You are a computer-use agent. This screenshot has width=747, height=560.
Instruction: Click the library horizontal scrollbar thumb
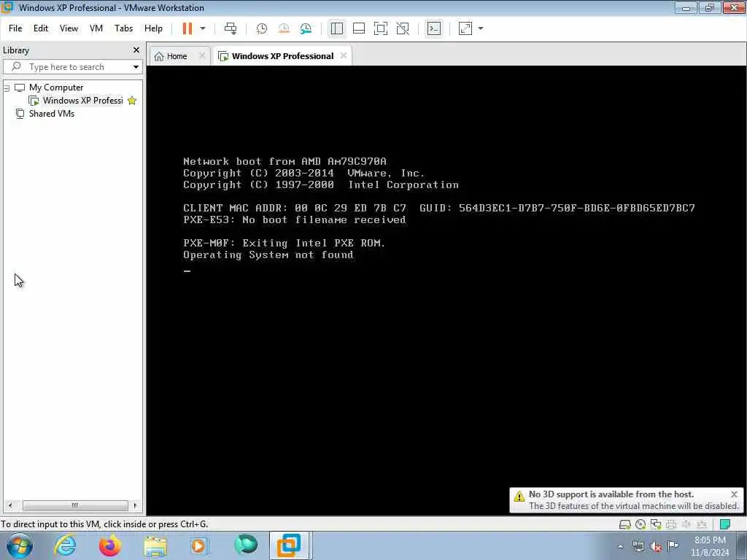coord(75,505)
